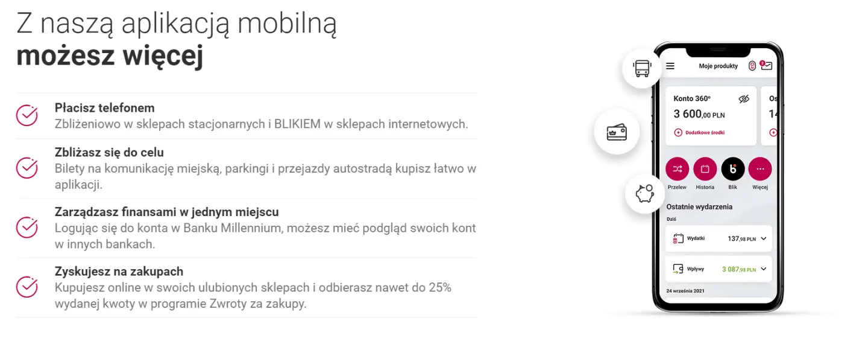Toggle balance visibility on Konto 360°
868x341 pixels.
click(744, 99)
